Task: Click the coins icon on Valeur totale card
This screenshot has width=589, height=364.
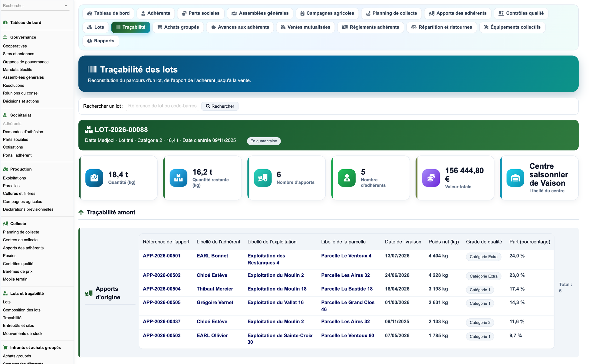Action: pyautogui.click(x=431, y=178)
